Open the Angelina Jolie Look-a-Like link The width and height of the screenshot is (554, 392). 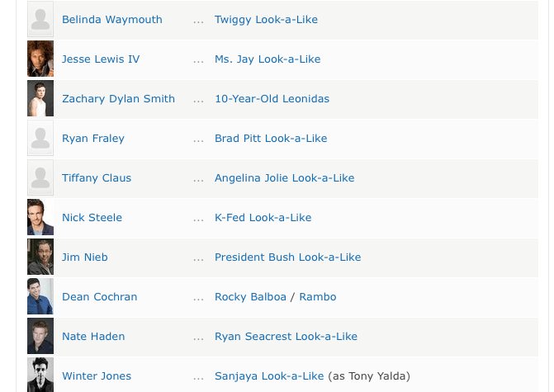284,178
